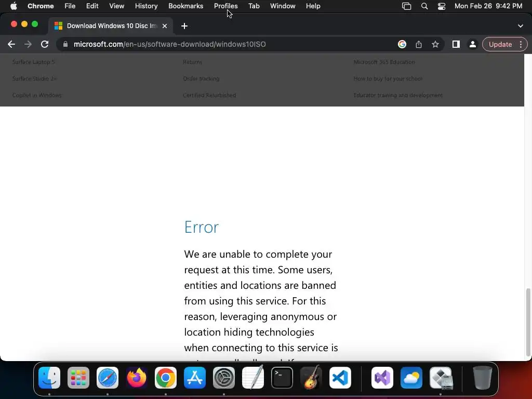The height and width of the screenshot is (399, 532).
Task: Toggle the Chrome side panel
Action: pyautogui.click(x=456, y=45)
